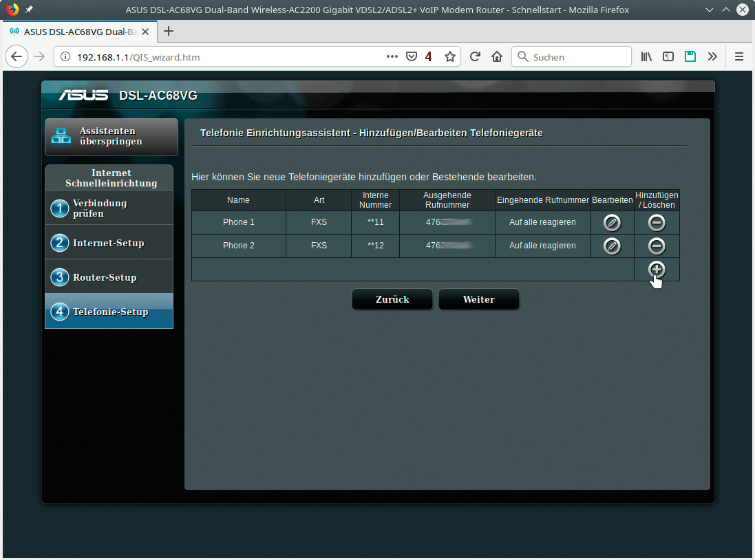Open step 3 Router-Setup

point(109,277)
